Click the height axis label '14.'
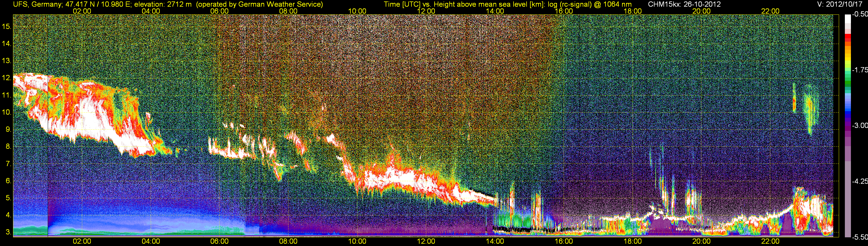Screen dimensions: 868x246 point(7,43)
